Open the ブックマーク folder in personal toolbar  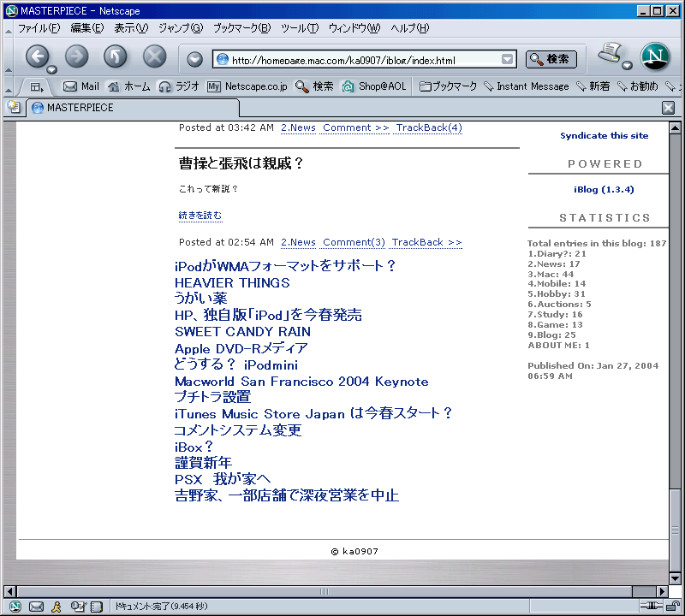[448, 86]
